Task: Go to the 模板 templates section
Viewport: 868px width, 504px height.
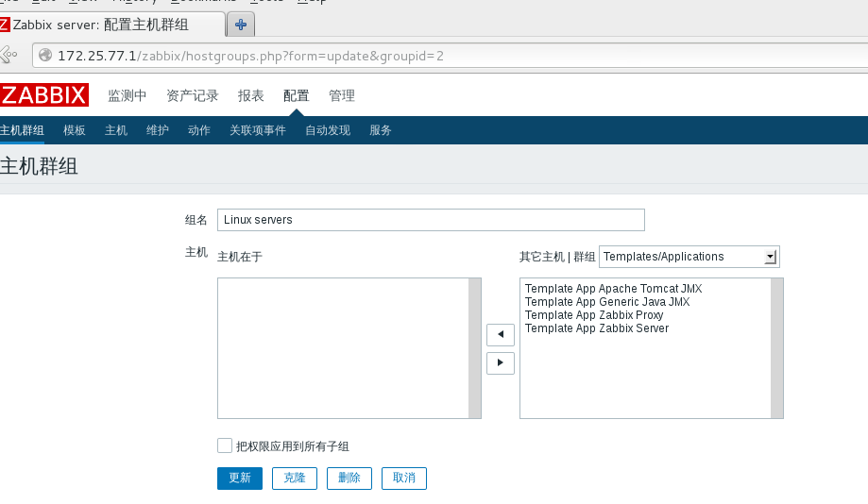Action: point(75,130)
